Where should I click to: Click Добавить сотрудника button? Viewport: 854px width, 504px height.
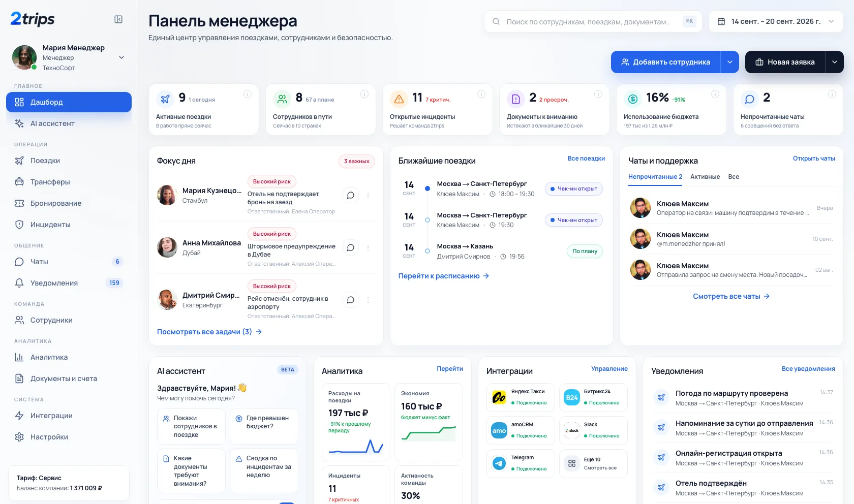(666, 62)
